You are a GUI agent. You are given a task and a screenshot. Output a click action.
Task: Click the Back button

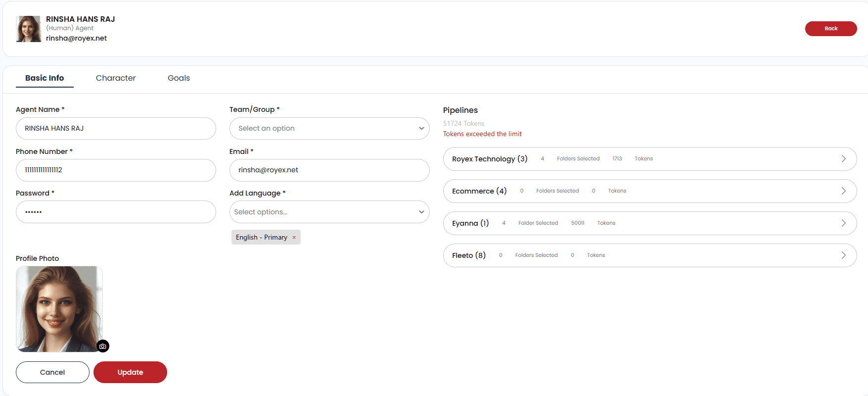[x=831, y=29]
